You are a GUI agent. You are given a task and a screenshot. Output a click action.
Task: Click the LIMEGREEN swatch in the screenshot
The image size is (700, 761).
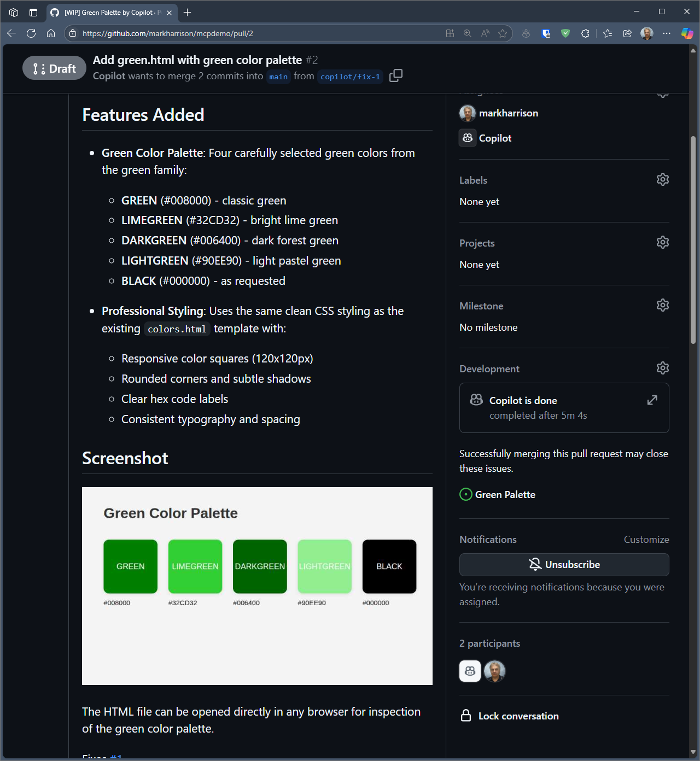point(195,566)
